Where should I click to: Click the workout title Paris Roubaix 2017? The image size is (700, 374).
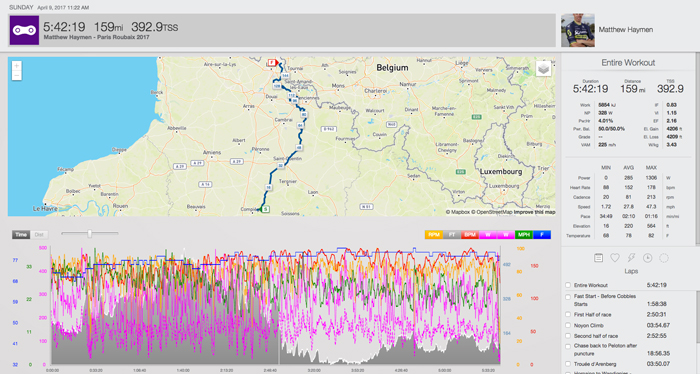pyautogui.click(x=96, y=37)
